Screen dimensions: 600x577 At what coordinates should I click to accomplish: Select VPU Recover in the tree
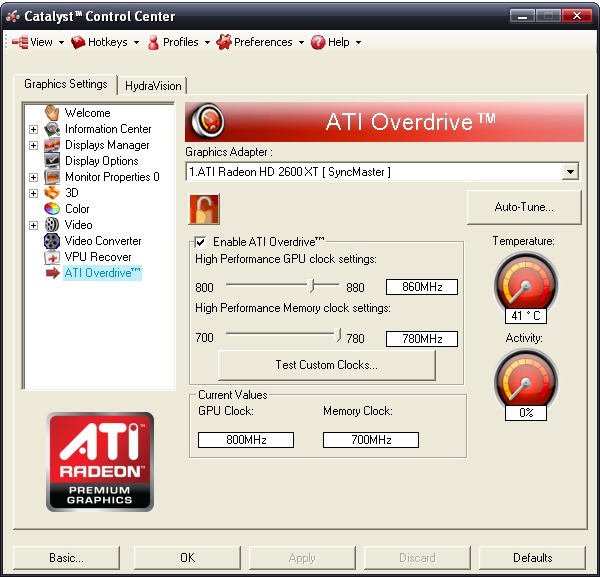point(98,257)
